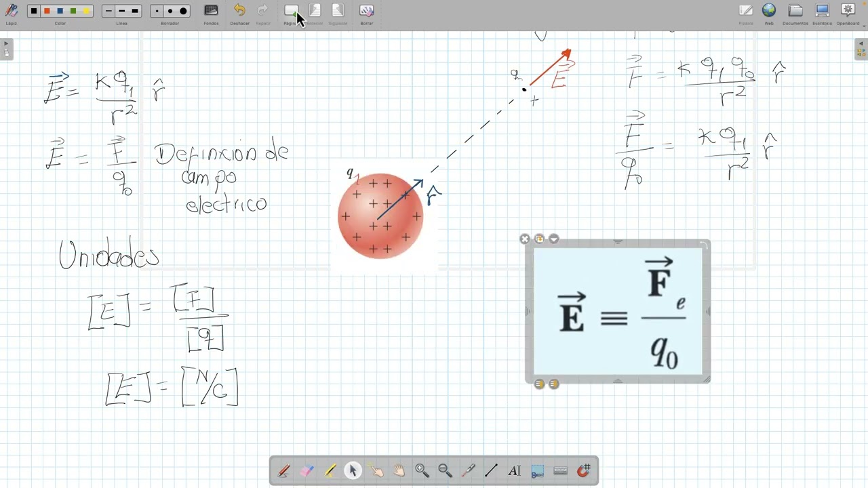Select the largest eraser size
868x488 pixels.
pyautogui.click(x=183, y=11)
